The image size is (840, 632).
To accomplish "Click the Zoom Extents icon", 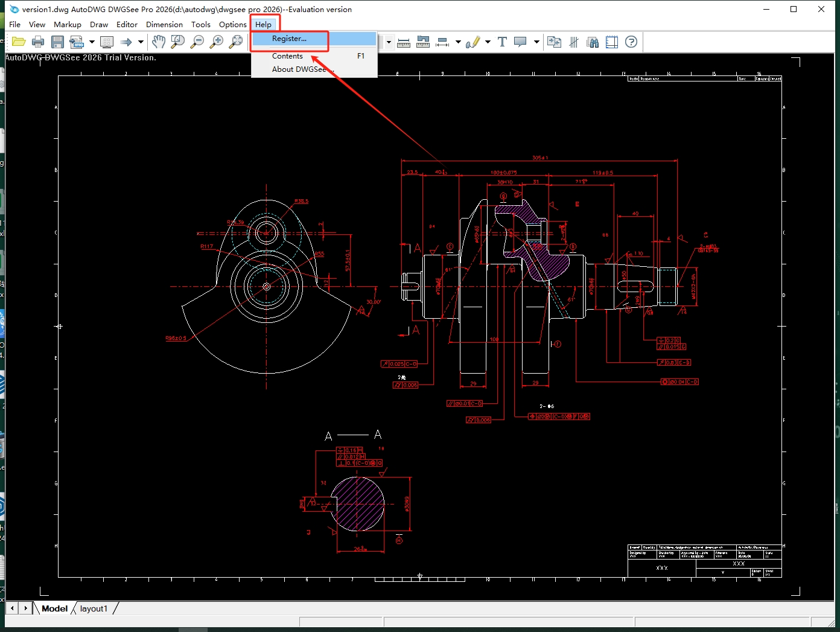I will pos(237,42).
